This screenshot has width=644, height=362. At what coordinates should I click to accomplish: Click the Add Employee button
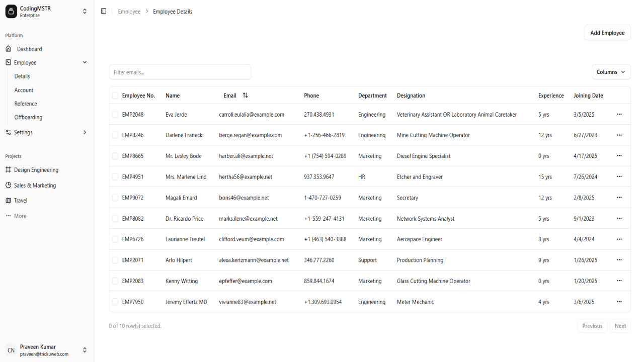click(x=607, y=33)
